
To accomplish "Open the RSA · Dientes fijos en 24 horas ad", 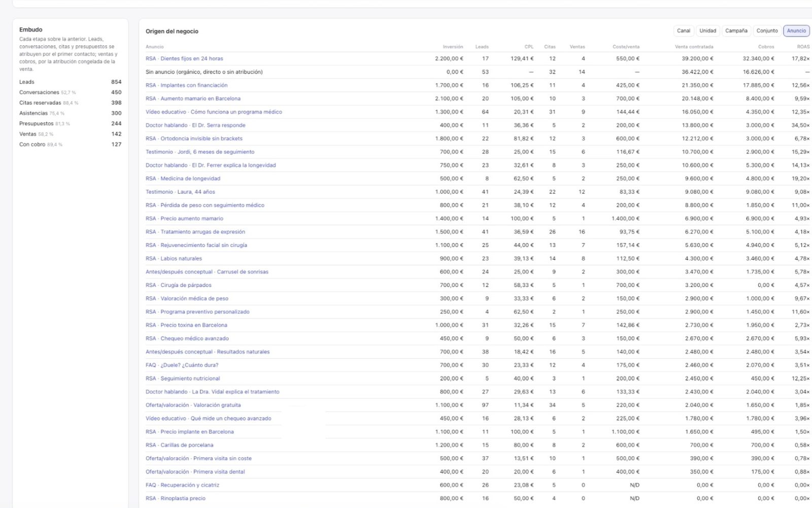I will [184, 58].
